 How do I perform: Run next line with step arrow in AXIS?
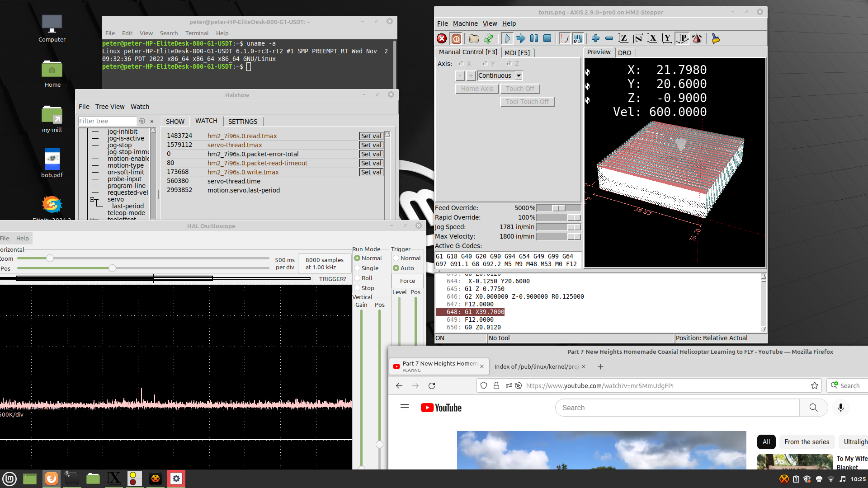click(x=521, y=39)
